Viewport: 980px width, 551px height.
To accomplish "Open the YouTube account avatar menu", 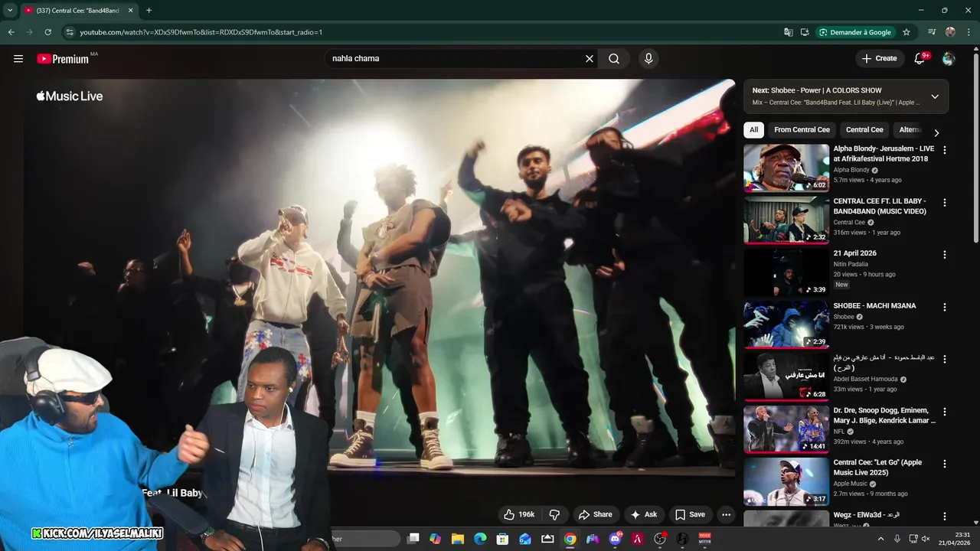I will [949, 58].
